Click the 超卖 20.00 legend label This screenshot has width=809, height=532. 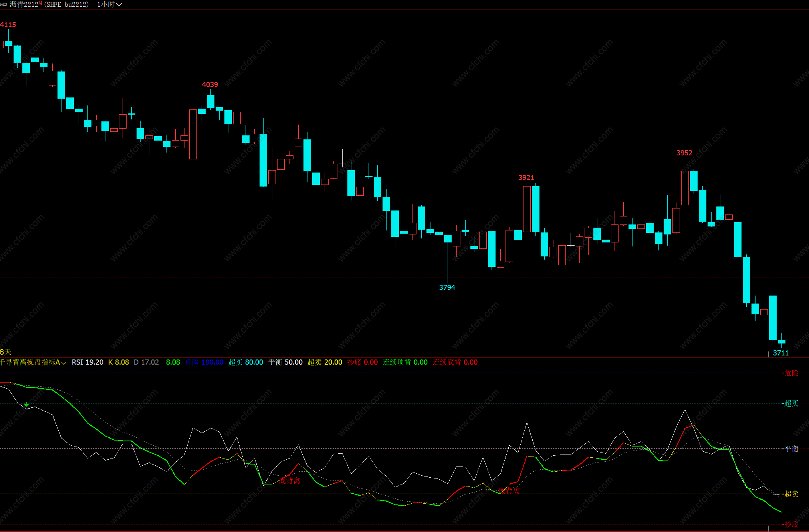[325, 362]
